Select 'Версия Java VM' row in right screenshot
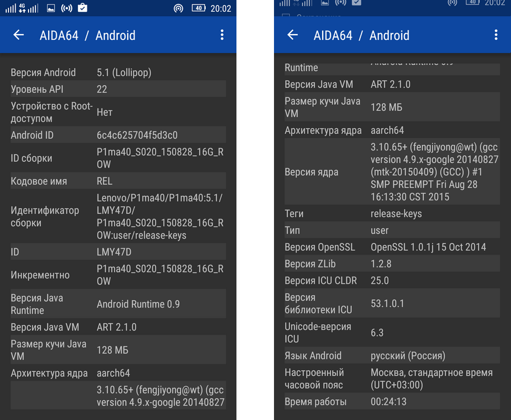Screen dimensions: 511x420 [x=392, y=84]
